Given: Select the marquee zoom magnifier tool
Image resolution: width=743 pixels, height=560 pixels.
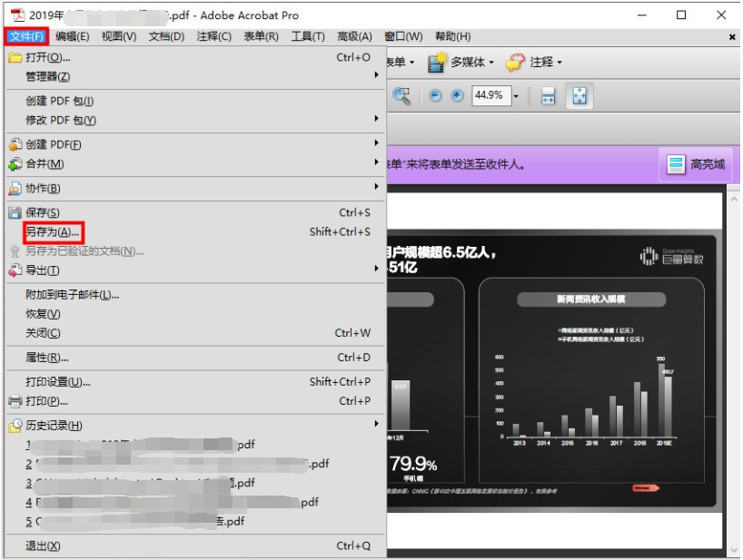Looking at the screenshot, I should pos(401,96).
